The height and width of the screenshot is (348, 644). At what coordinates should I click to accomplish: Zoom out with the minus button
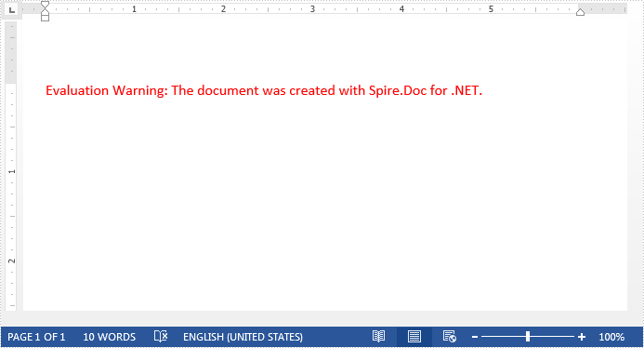475,337
